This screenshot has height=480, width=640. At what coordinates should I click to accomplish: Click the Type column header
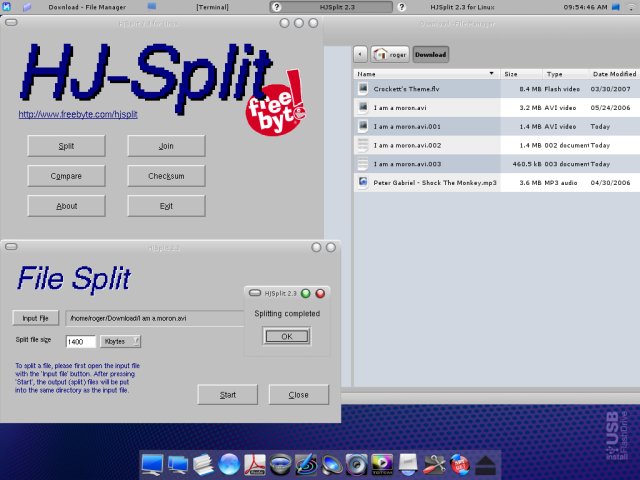click(x=566, y=74)
